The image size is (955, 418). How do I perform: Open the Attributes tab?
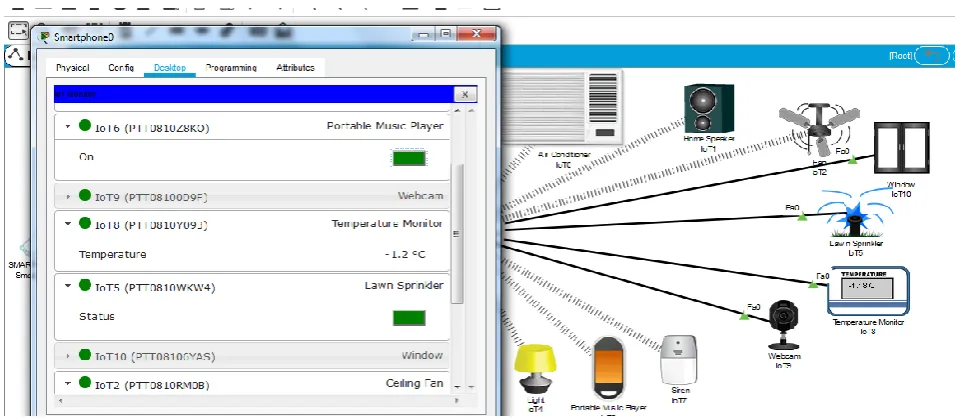295,68
